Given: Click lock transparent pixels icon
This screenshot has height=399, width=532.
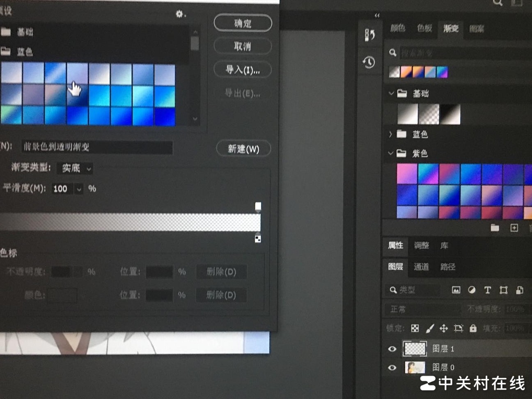Looking at the screenshot, I should tap(415, 328).
